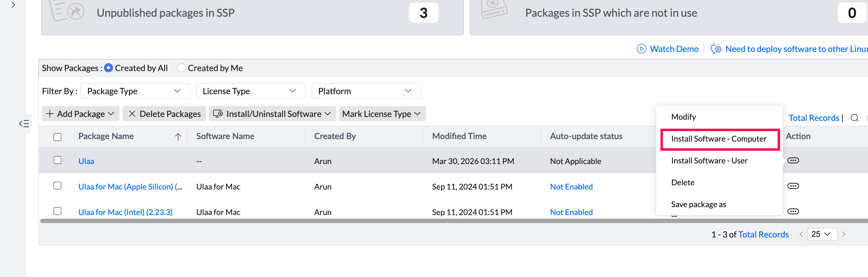
Task: Expand the top-left sidebar chevron
Action: point(13,5)
